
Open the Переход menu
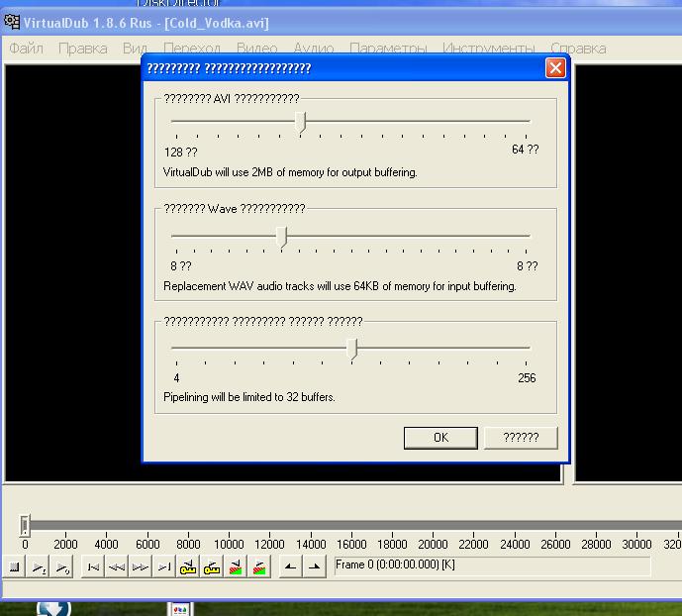point(192,48)
